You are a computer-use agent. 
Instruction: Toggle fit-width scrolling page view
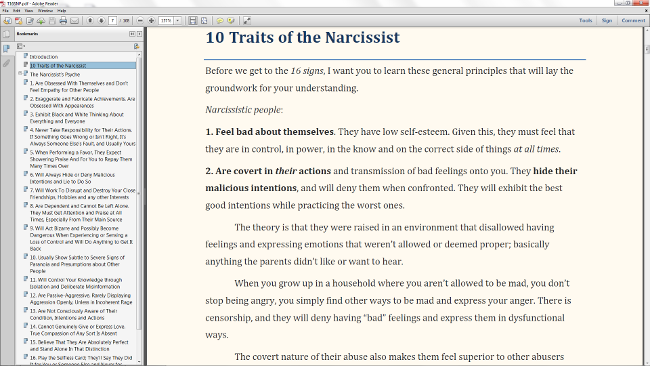193,20
